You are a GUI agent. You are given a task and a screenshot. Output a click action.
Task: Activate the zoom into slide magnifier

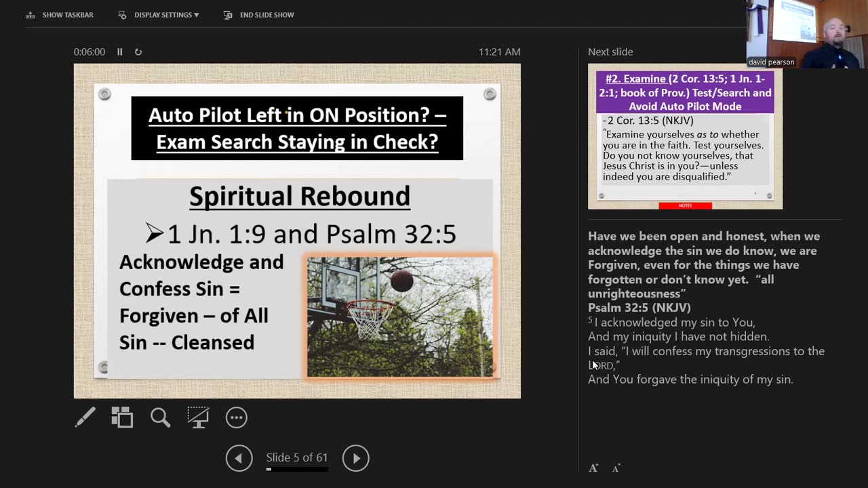pos(160,418)
